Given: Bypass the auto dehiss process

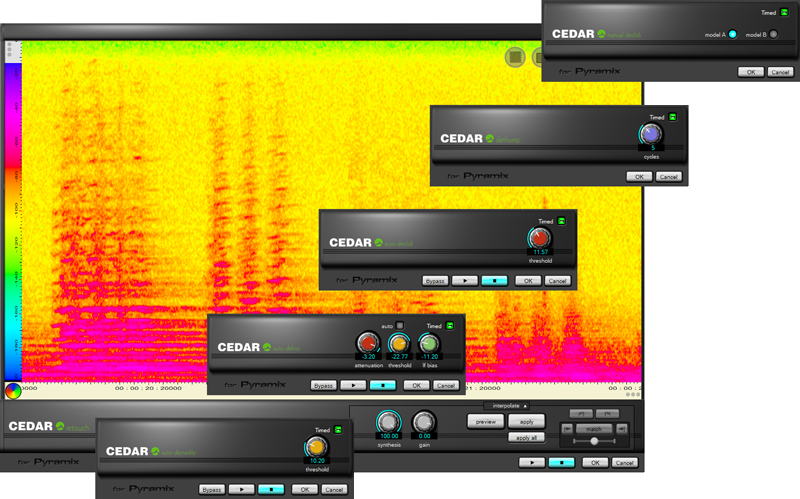Looking at the screenshot, I should click(323, 385).
